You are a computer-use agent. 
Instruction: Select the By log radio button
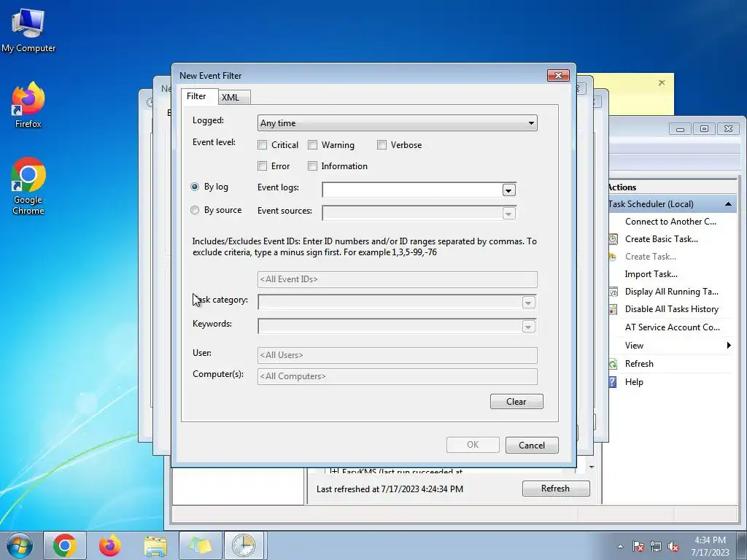point(194,187)
